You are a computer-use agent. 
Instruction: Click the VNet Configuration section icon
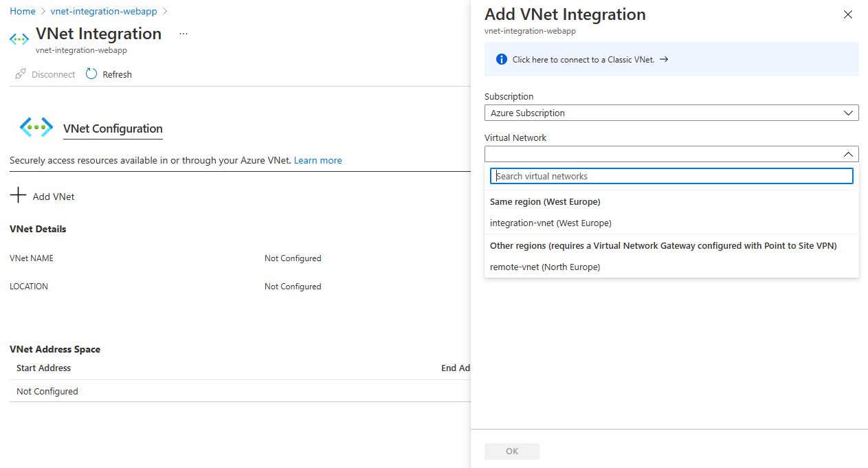pyautogui.click(x=36, y=127)
